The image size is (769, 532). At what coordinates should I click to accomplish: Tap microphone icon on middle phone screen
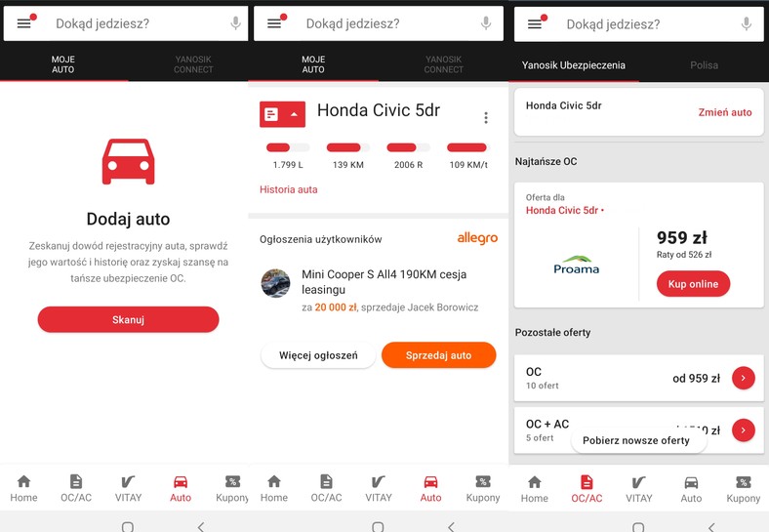point(486,23)
